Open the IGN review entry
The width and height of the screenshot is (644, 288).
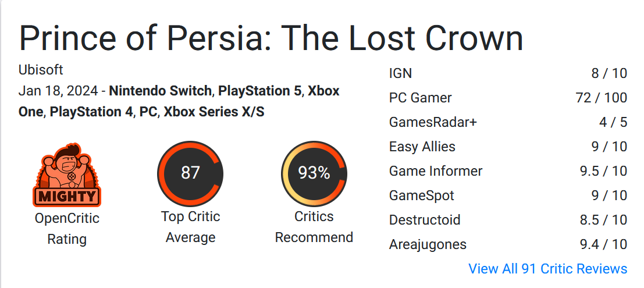click(508, 73)
